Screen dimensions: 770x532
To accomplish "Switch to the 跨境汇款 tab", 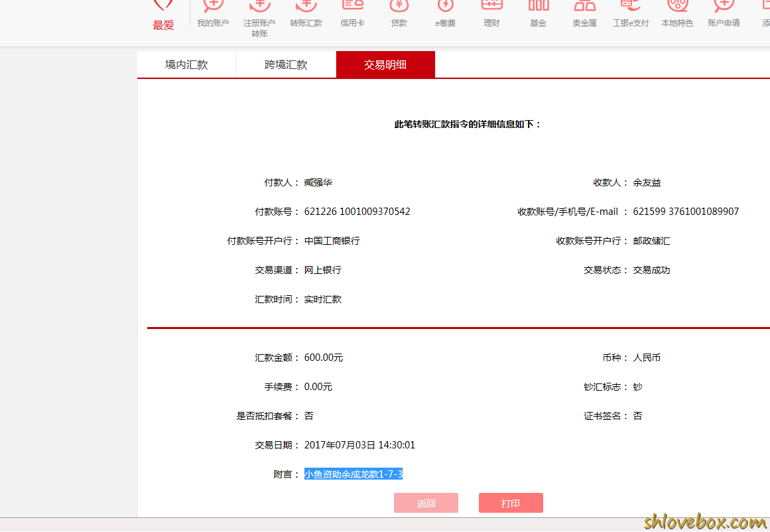I will point(286,64).
